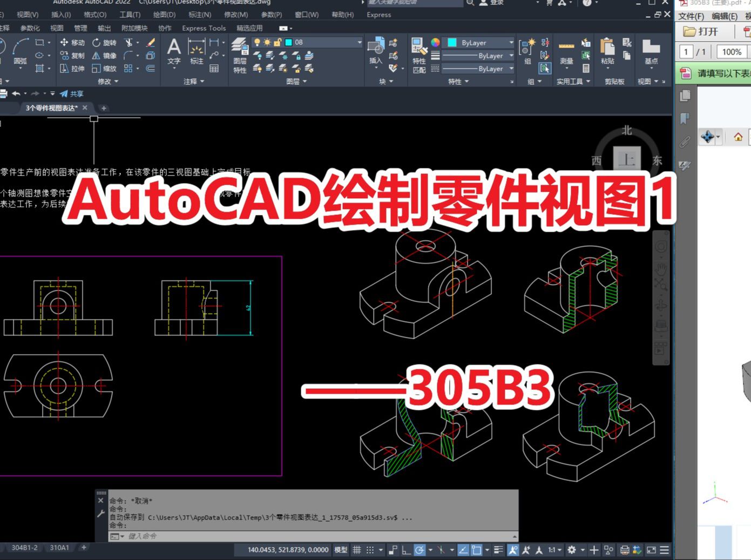Toggle grid display in the status bar

pos(357,549)
